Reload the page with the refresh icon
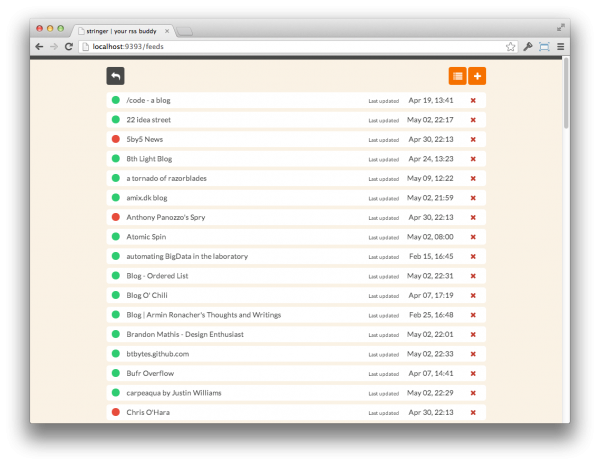 point(69,46)
